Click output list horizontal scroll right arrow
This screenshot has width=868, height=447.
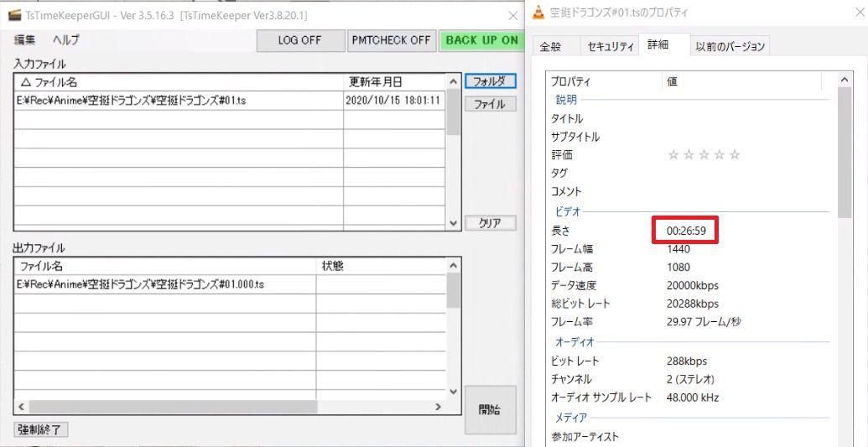[x=439, y=407]
